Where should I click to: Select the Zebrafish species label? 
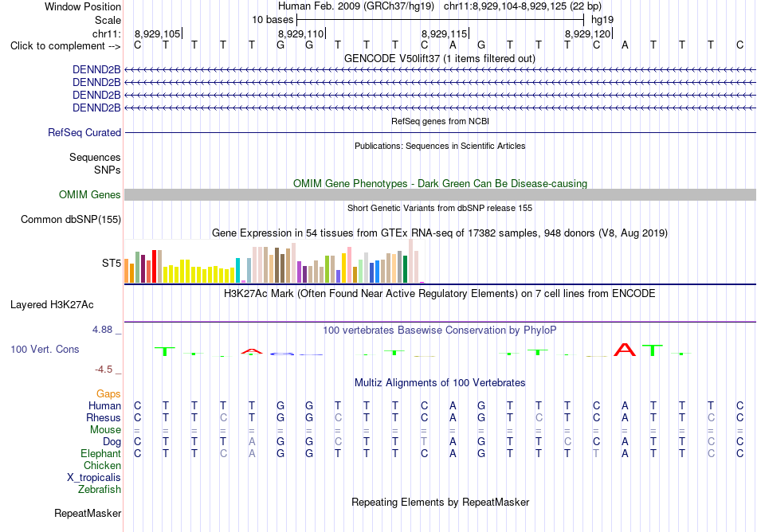click(100, 489)
